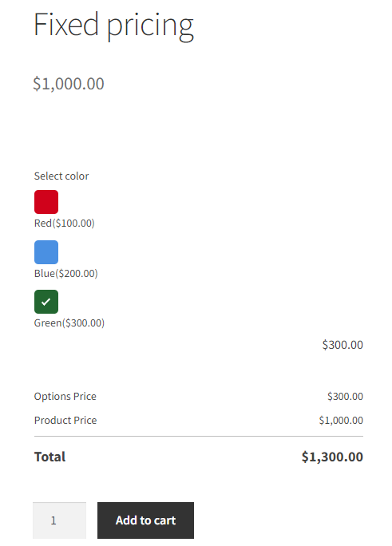The width and height of the screenshot is (392, 546).
Task: Click the Product Price label
Action: pyautogui.click(x=65, y=421)
